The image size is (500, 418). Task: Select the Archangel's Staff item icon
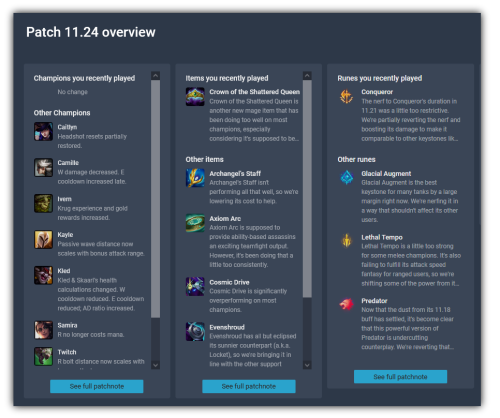tap(195, 178)
